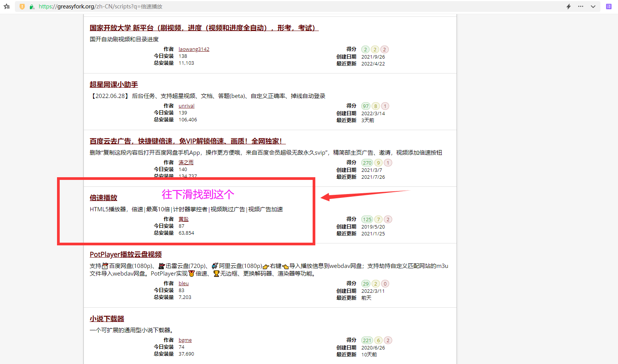Open PotPlayer播放云盘视频 script link
This screenshot has width=618, height=364.
click(x=126, y=255)
